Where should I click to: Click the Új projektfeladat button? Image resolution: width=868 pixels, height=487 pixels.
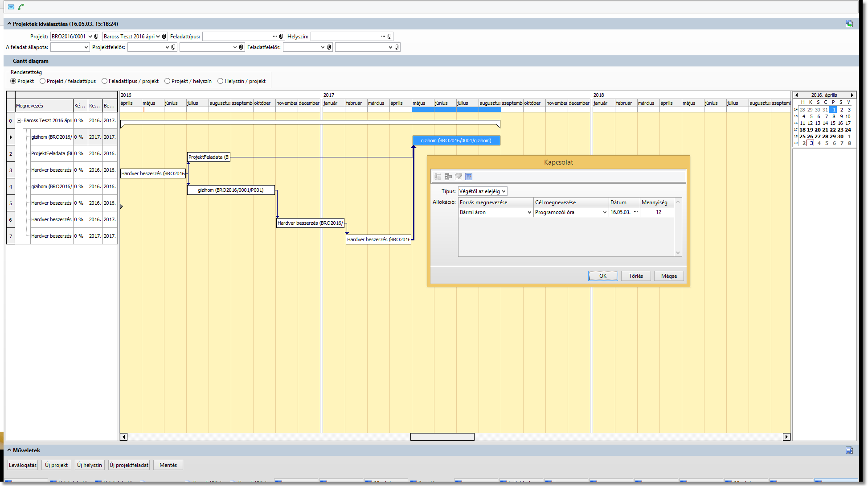click(129, 465)
